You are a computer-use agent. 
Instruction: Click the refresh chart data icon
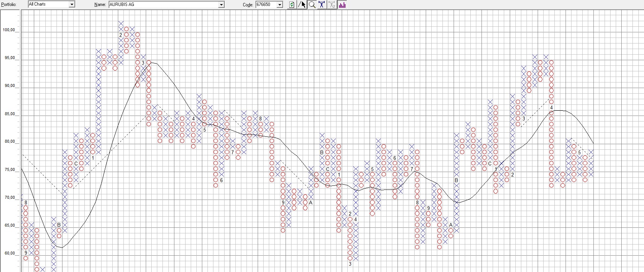tap(292, 4)
